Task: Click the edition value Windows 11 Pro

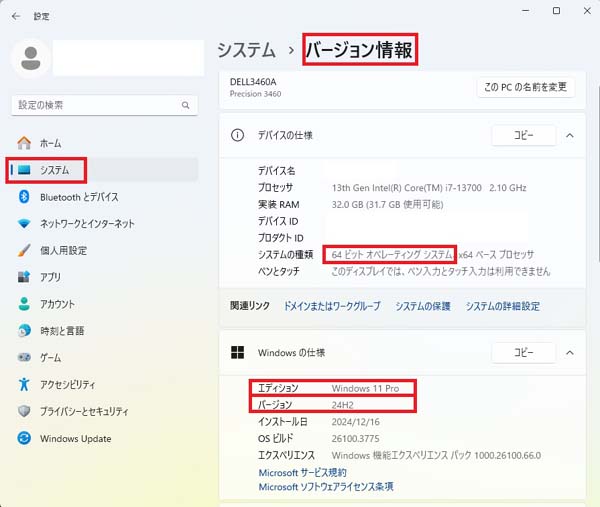Action: [x=365, y=388]
